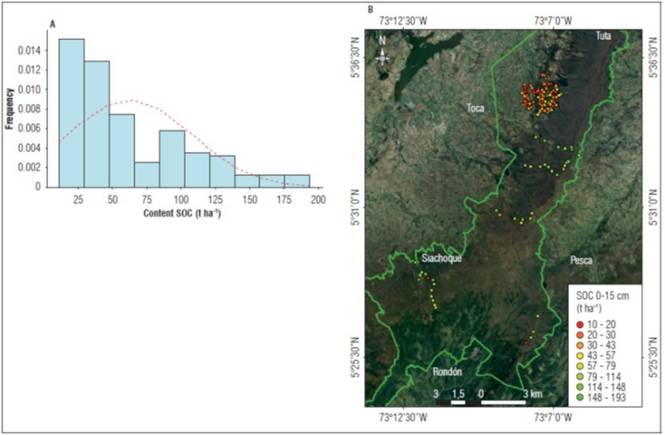Click the second tallest histogram bar
Image resolution: width=665 pixels, height=435 pixels.
[x=96, y=124]
